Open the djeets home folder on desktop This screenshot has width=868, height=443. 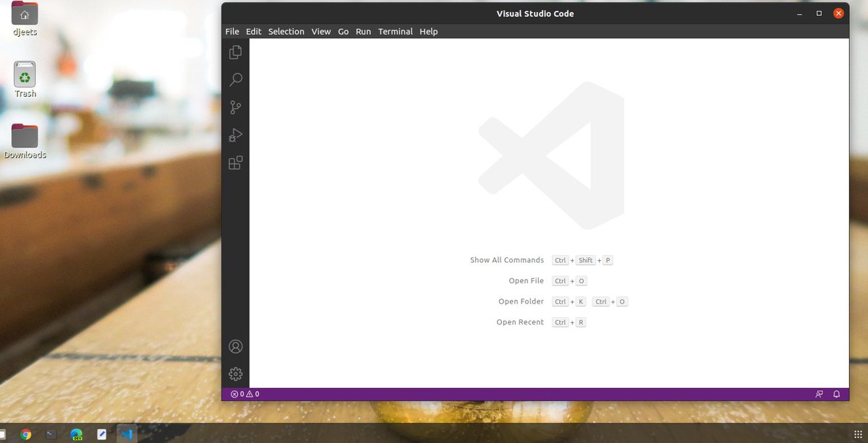click(x=25, y=18)
